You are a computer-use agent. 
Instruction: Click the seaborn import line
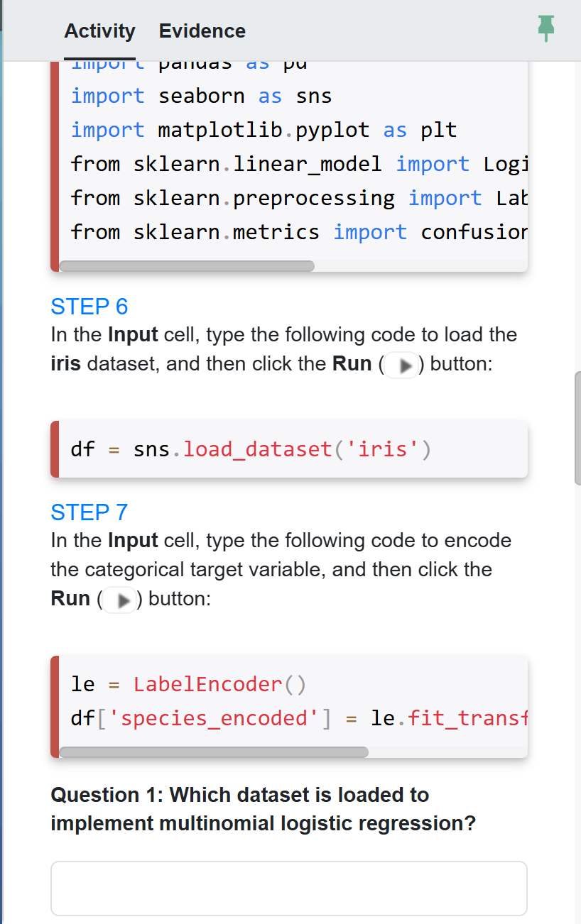pyautogui.click(x=200, y=95)
